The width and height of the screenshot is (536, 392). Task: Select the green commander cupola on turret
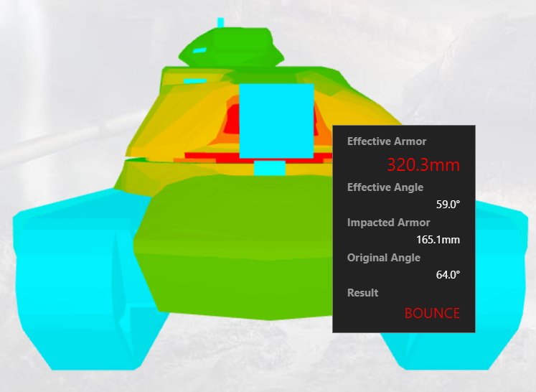click(231, 48)
